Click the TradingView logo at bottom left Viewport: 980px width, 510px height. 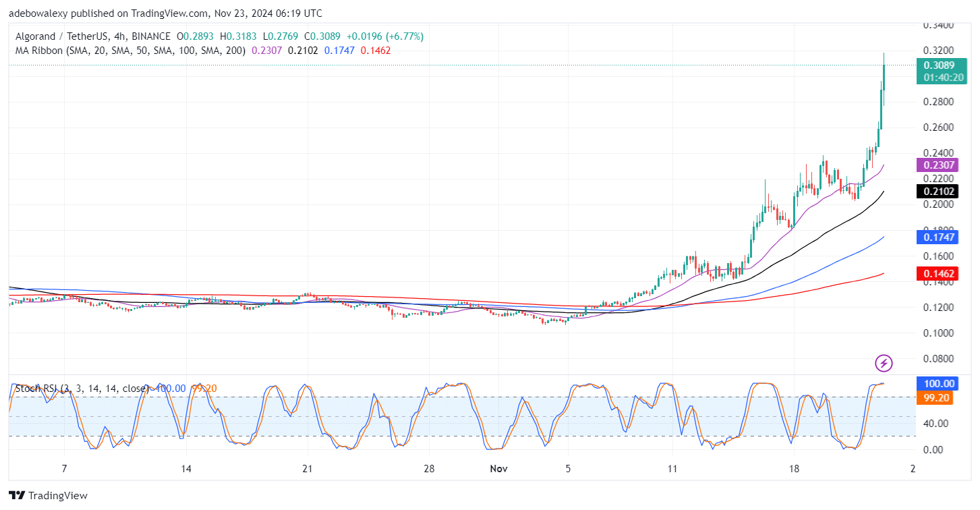pyautogui.click(x=48, y=496)
